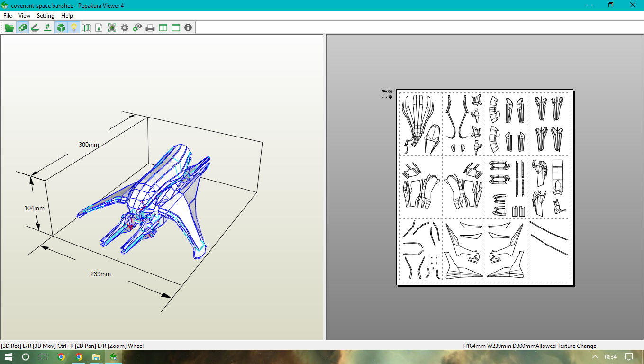The image size is (644, 364).
Task: Click the eye with rotation arrows icon
Action: tap(137, 27)
